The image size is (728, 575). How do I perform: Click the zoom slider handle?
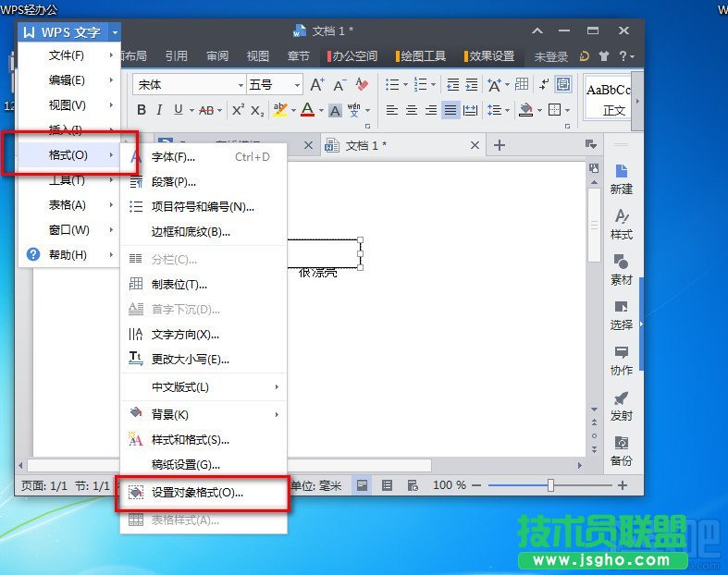point(550,485)
